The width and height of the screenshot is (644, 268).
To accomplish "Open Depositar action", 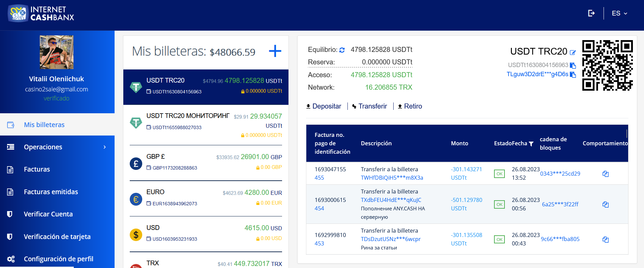I will tap(324, 106).
